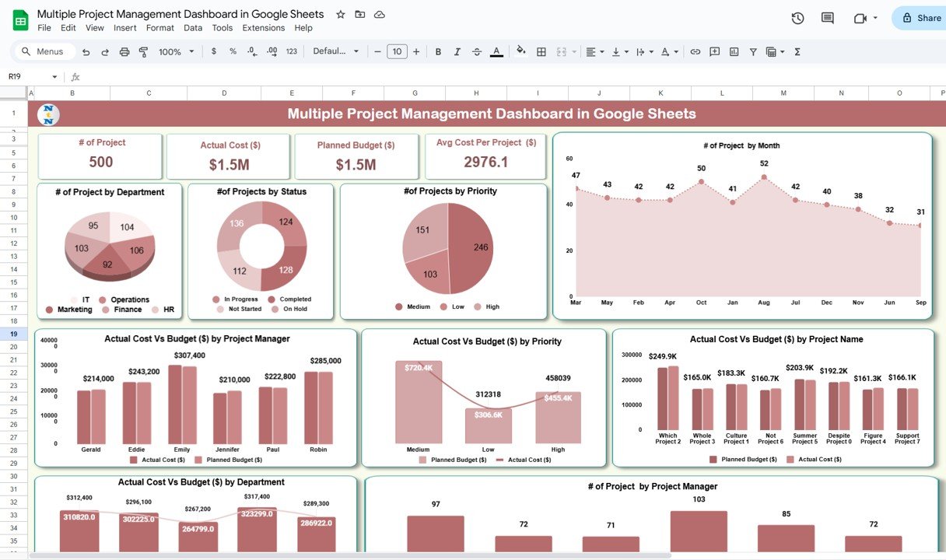Viewport: 946px width, 560px height.
Task: Expand the name box dropdown arrow
Action: click(54, 77)
